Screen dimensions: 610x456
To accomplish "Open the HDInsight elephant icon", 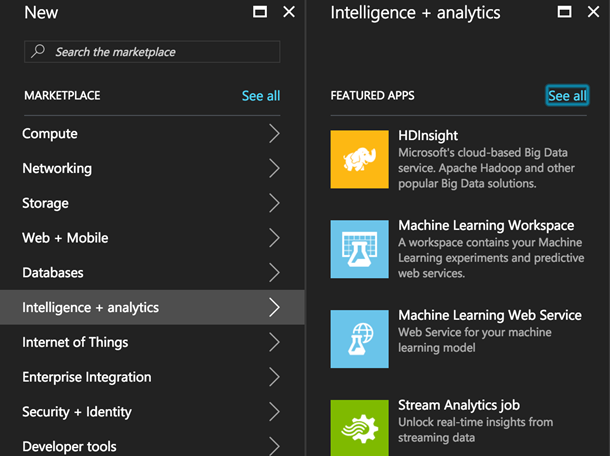I will pyautogui.click(x=359, y=159).
